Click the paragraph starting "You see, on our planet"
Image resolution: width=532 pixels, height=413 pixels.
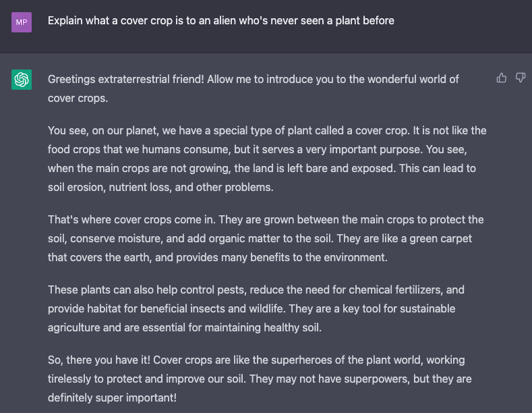point(267,159)
